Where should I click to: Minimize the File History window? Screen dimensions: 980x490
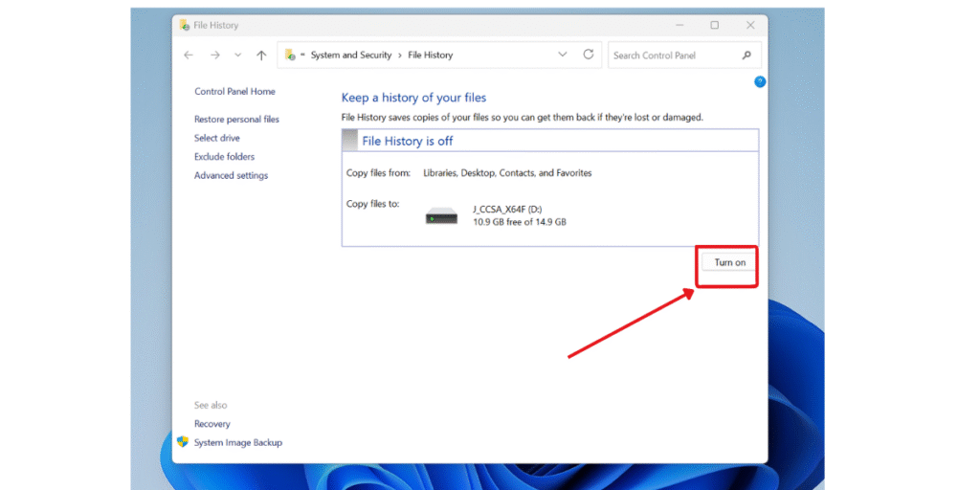pos(679,25)
